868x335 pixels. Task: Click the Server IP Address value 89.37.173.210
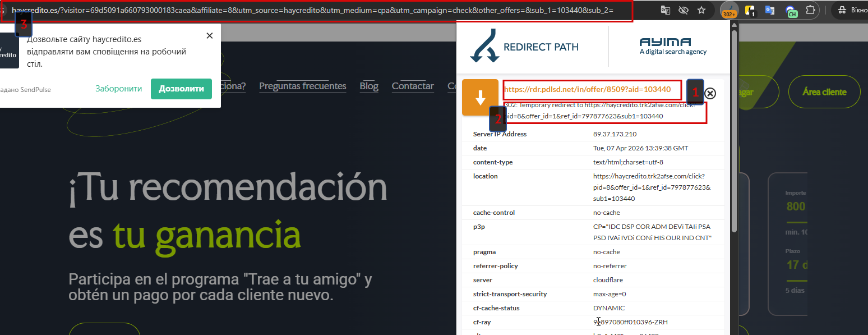[615, 134]
